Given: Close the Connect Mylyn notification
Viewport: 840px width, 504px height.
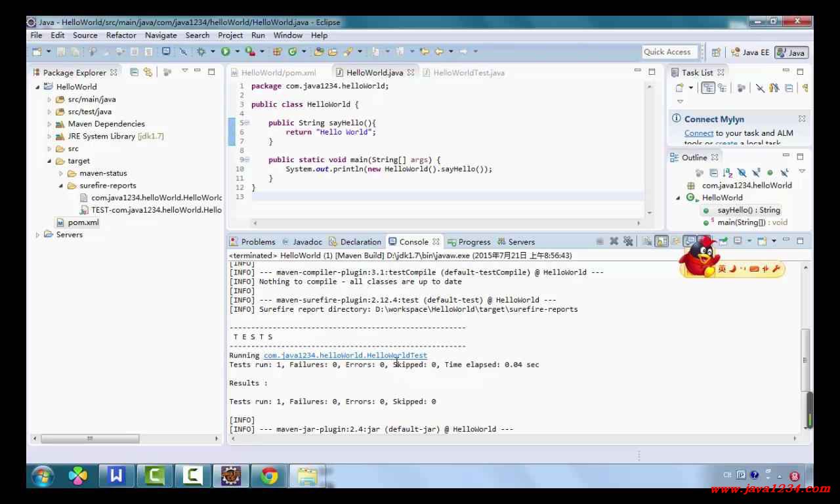Looking at the screenshot, I should (802, 119).
